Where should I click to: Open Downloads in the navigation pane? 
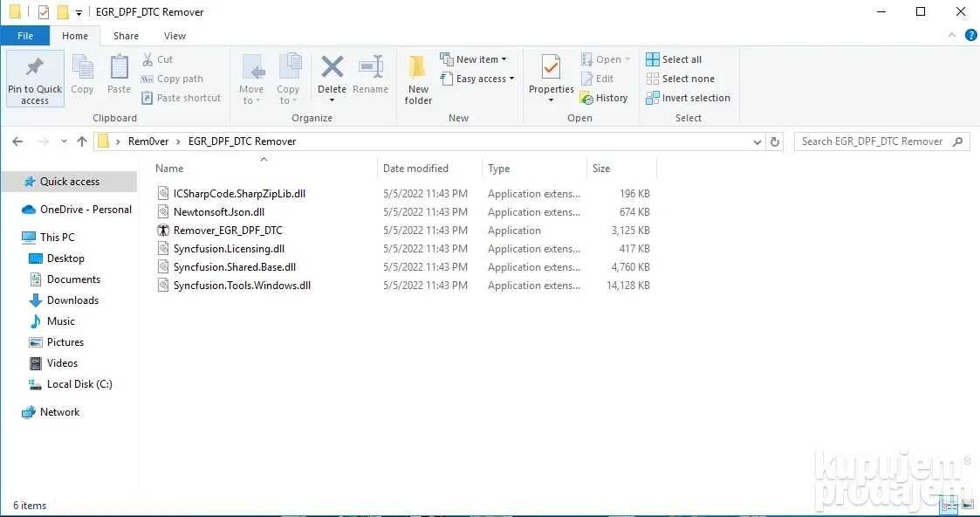pyautogui.click(x=72, y=300)
